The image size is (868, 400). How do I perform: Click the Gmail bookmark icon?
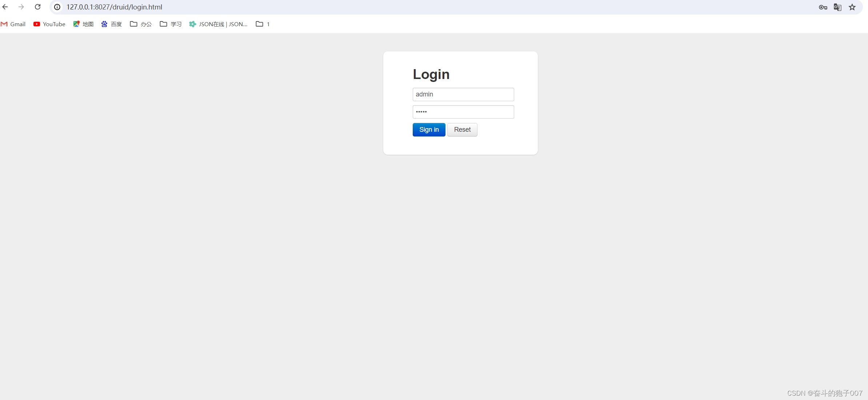click(x=5, y=24)
